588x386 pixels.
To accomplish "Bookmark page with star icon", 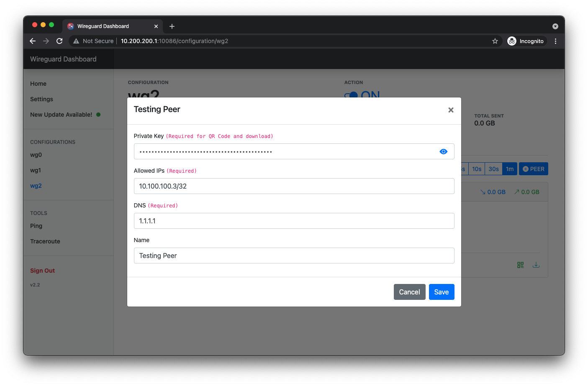I will [495, 41].
